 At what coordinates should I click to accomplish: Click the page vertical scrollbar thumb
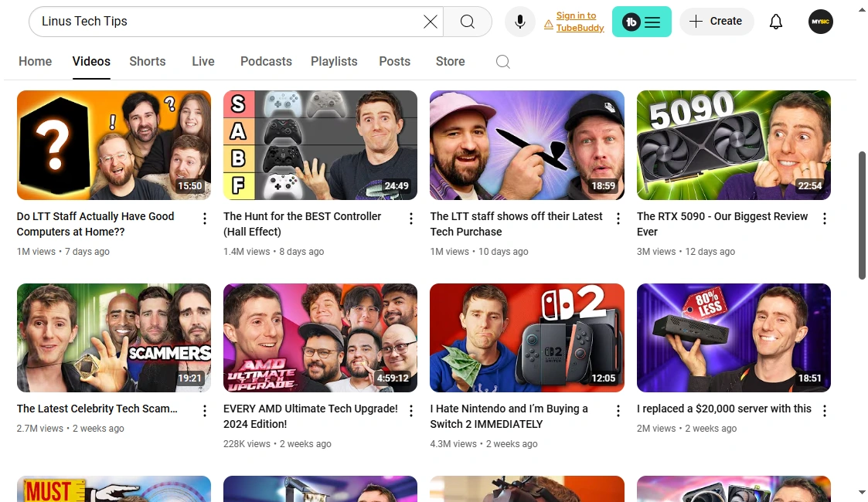(x=862, y=215)
